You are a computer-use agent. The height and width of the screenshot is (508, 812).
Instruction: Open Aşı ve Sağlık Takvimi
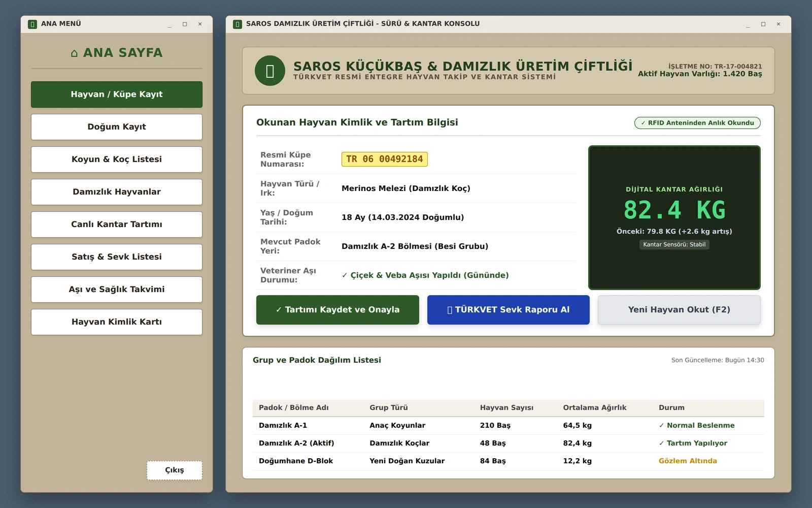coord(117,290)
